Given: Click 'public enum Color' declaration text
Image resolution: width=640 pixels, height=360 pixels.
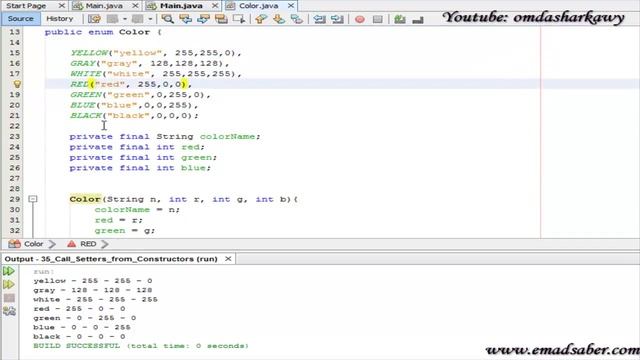Looking at the screenshot, I should click(x=97, y=32).
